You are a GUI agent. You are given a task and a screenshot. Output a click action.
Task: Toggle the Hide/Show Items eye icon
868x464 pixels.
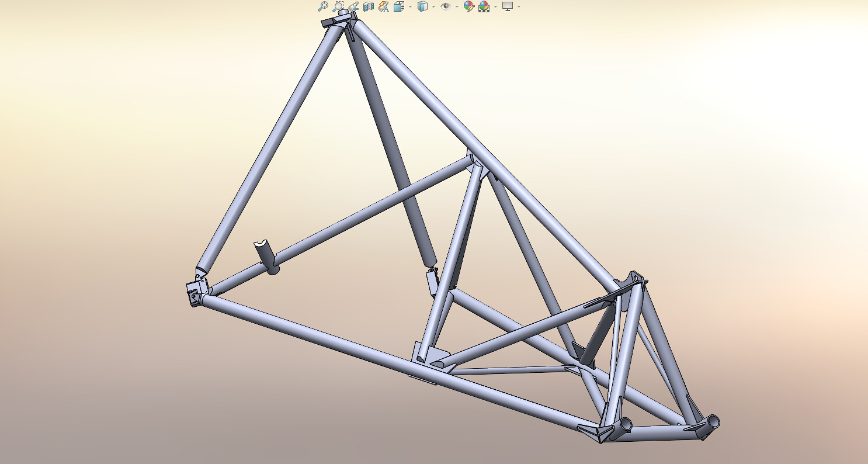pyautogui.click(x=446, y=6)
